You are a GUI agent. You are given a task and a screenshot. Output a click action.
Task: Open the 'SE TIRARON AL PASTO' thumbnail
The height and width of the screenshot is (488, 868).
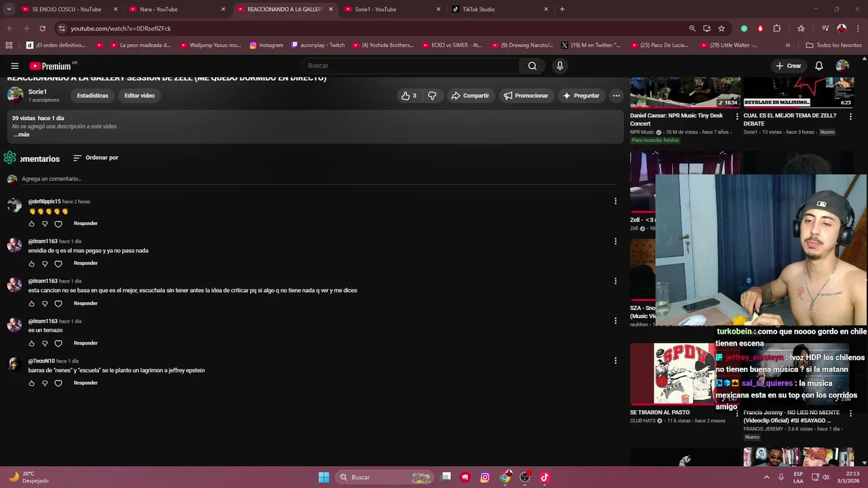click(685, 373)
